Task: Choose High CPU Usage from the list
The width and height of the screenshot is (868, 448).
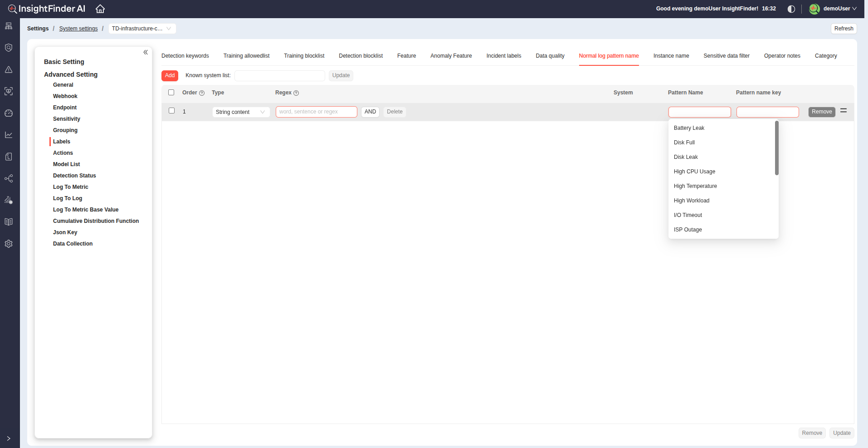Action: [x=694, y=172]
